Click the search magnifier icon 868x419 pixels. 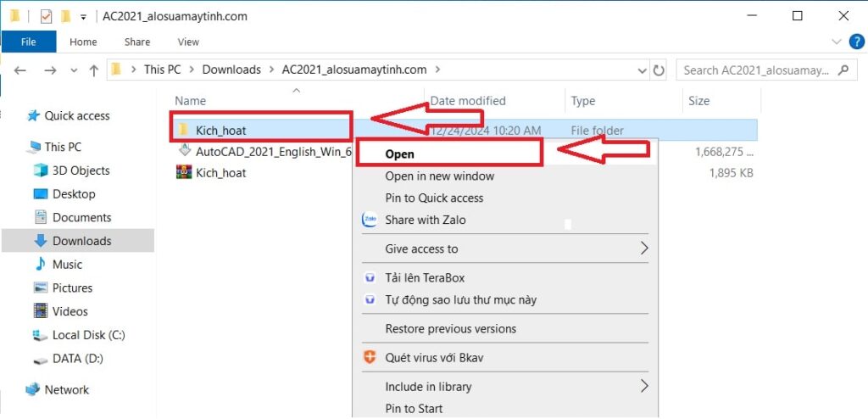point(843,70)
